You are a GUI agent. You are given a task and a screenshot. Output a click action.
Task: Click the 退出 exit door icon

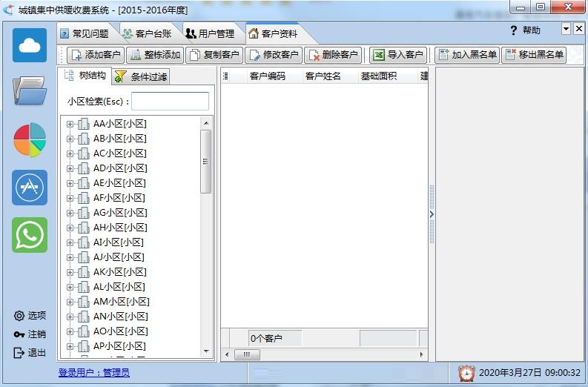click(x=19, y=352)
